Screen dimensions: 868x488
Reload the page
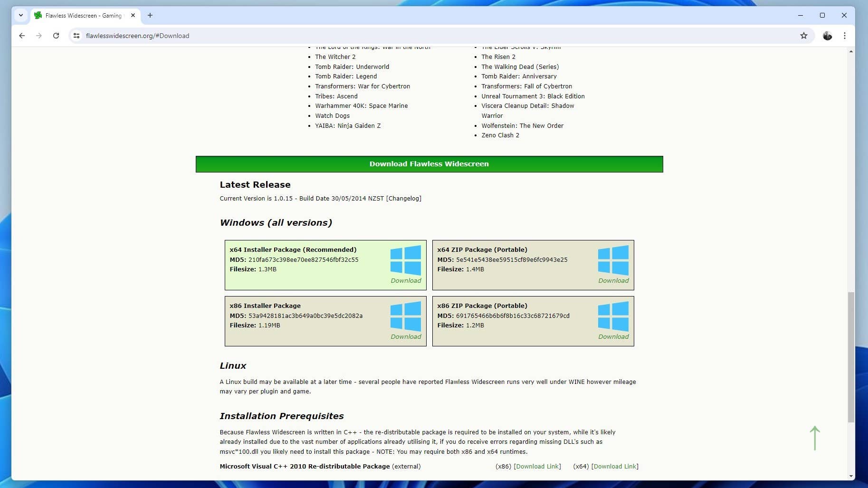coord(56,36)
